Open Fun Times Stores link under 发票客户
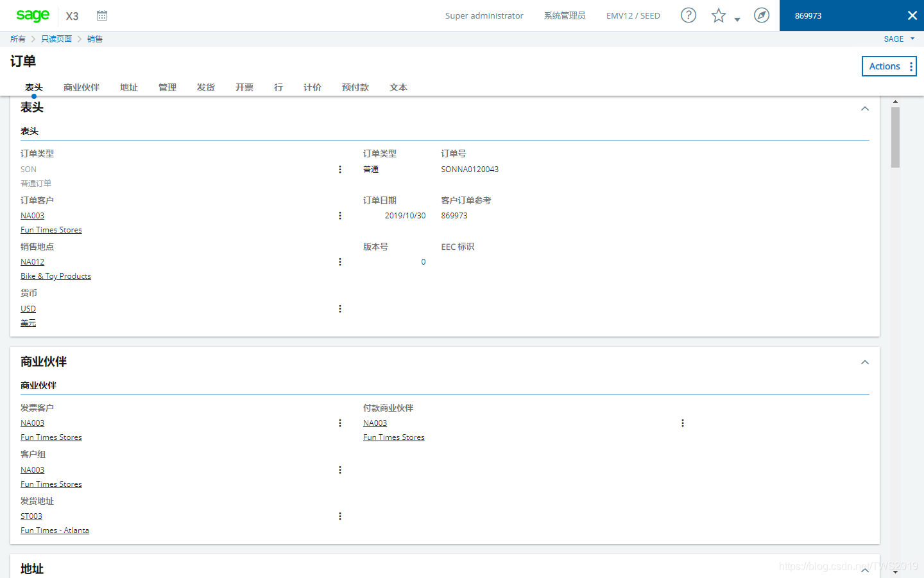 point(51,437)
